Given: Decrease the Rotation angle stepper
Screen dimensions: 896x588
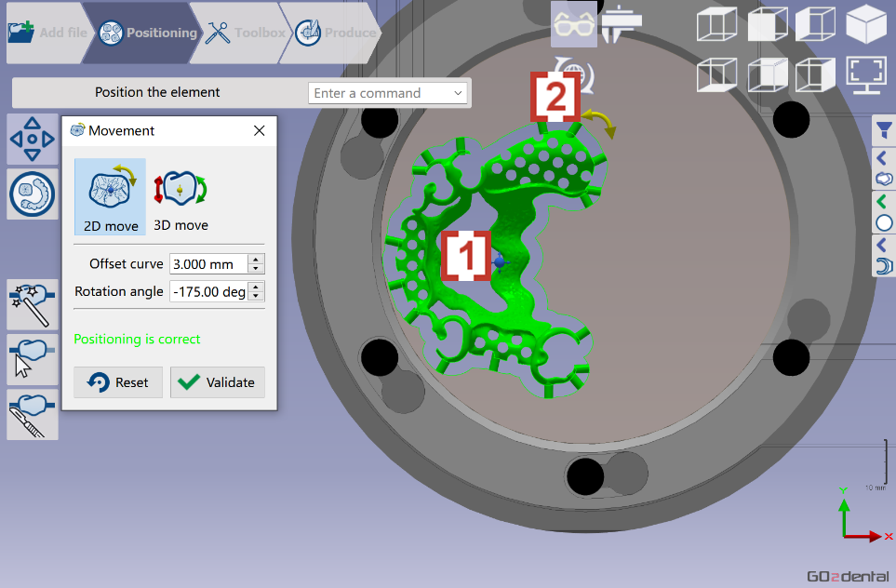Looking at the screenshot, I should (256, 296).
